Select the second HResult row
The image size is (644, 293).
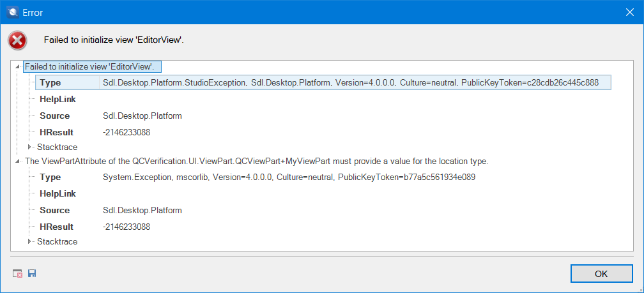56,227
